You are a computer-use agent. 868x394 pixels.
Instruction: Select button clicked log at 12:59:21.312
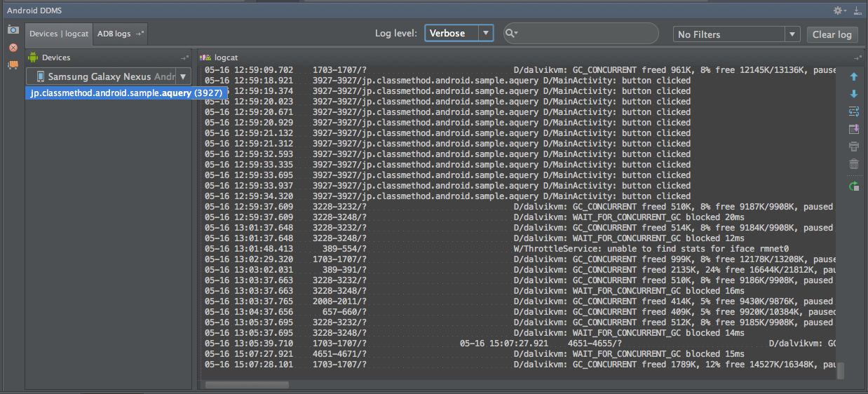tap(447, 144)
